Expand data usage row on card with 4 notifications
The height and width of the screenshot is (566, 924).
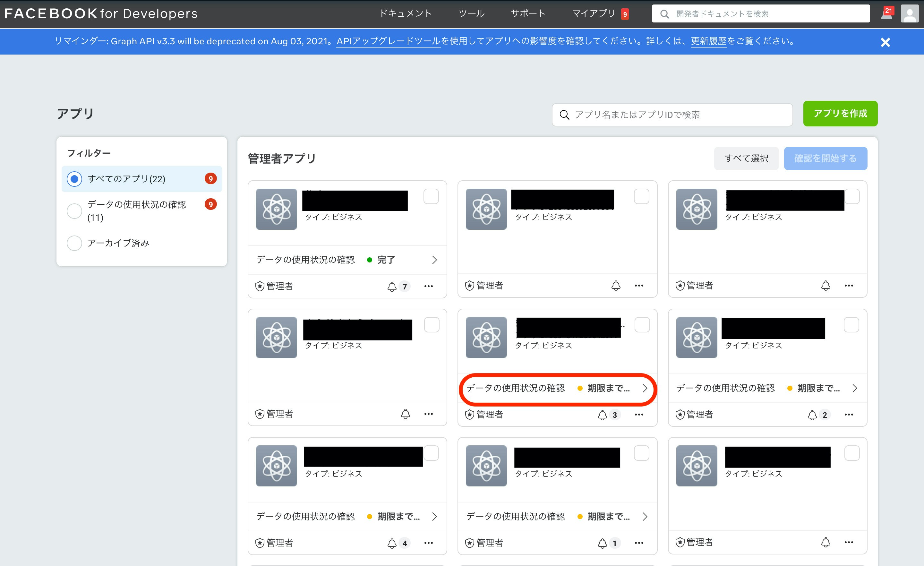point(434,517)
